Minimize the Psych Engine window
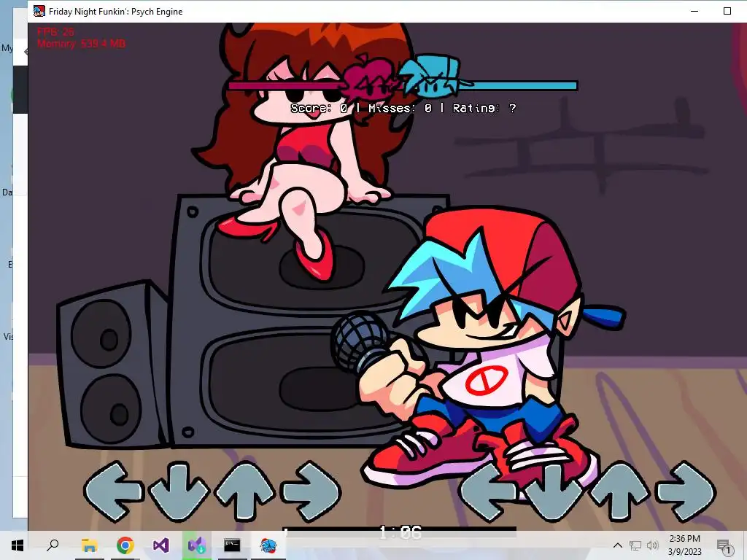747x560 pixels. [x=694, y=11]
